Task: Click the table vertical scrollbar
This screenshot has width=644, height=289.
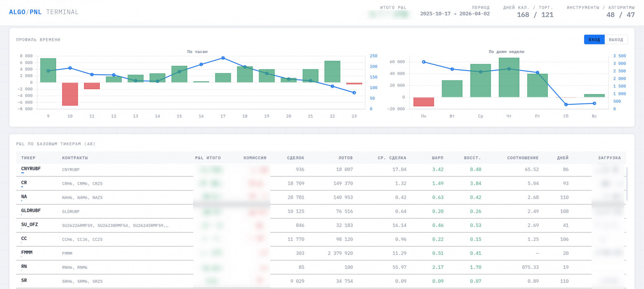Action: coord(627,184)
